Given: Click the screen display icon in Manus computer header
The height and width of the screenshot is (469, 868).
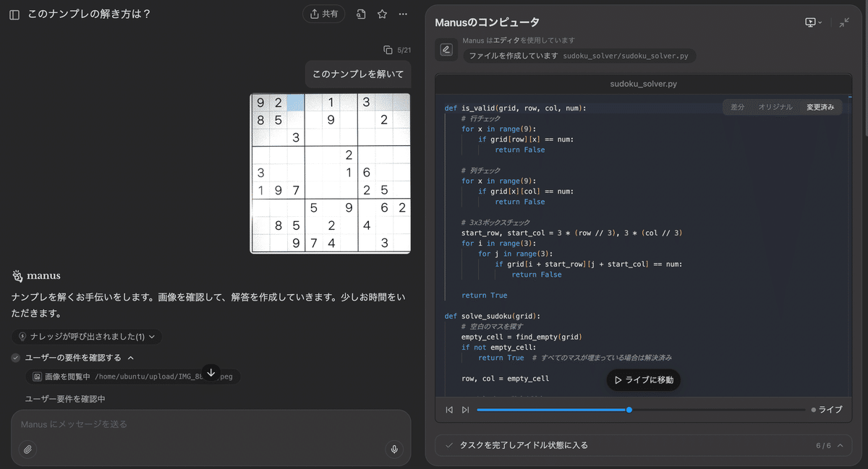Looking at the screenshot, I should (811, 22).
